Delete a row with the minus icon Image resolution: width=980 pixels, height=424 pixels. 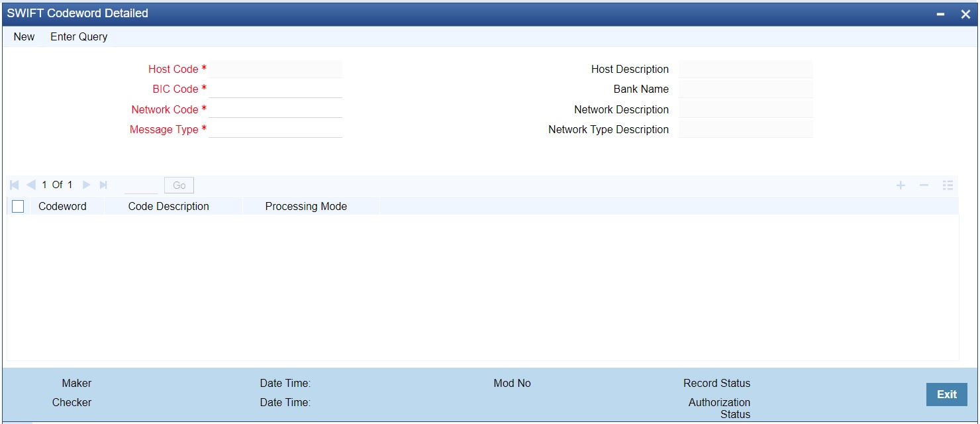click(924, 185)
